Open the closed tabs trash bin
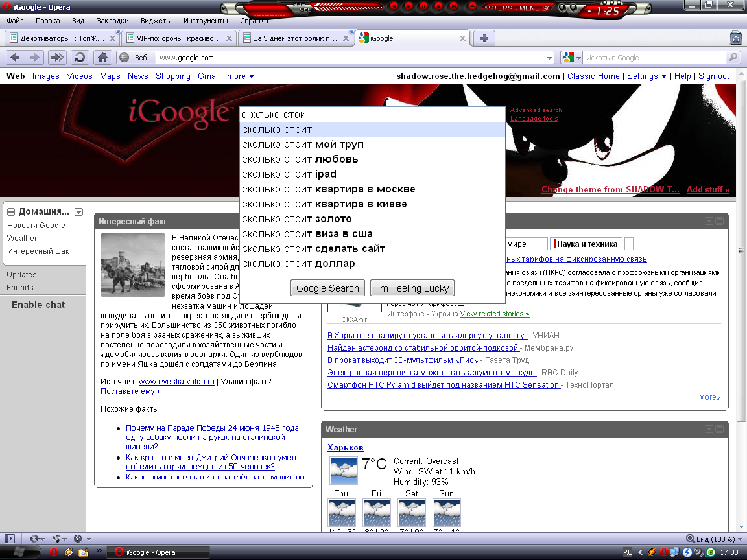Viewport: 747px width, 560px height. 735,38
